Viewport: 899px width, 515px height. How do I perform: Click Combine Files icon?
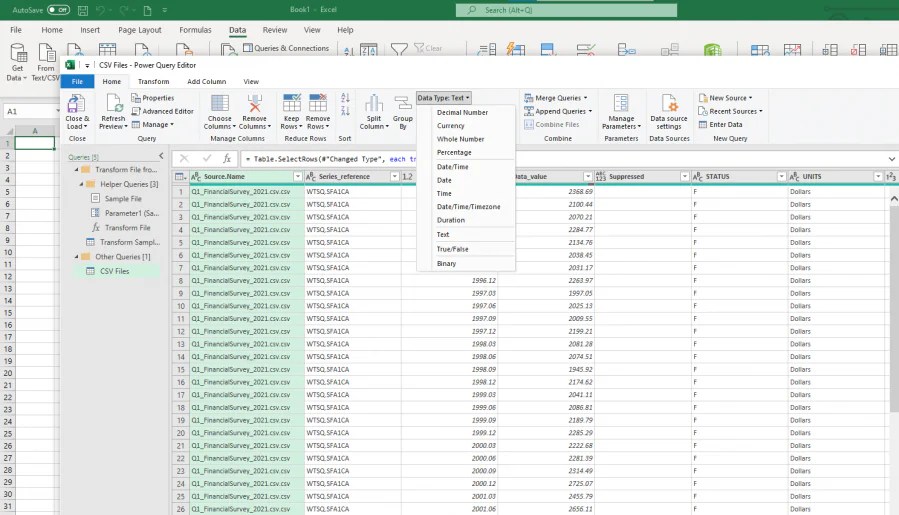pyautogui.click(x=552, y=124)
